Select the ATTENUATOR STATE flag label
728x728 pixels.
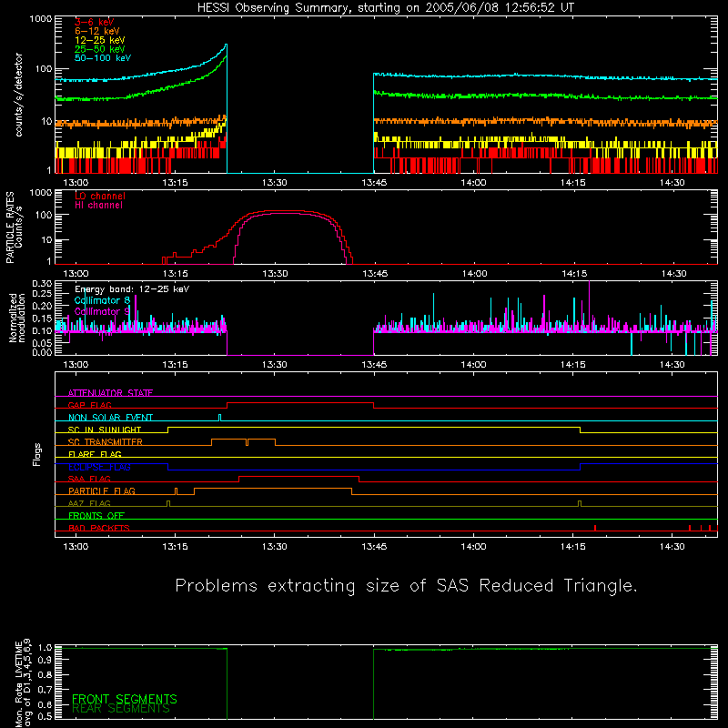pos(110,393)
